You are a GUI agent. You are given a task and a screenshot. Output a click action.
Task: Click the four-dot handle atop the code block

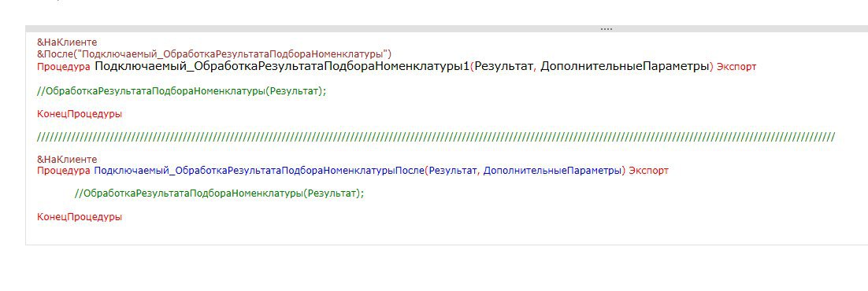coord(606,29)
